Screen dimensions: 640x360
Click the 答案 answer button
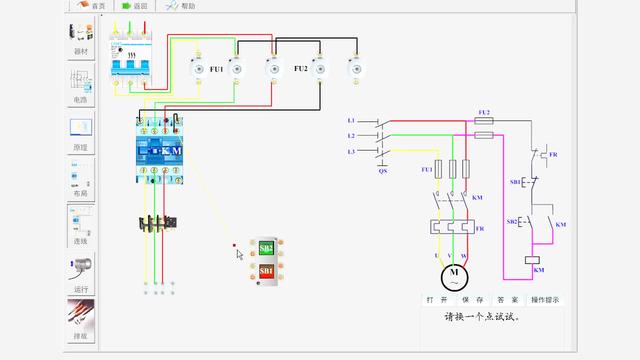(508, 300)
